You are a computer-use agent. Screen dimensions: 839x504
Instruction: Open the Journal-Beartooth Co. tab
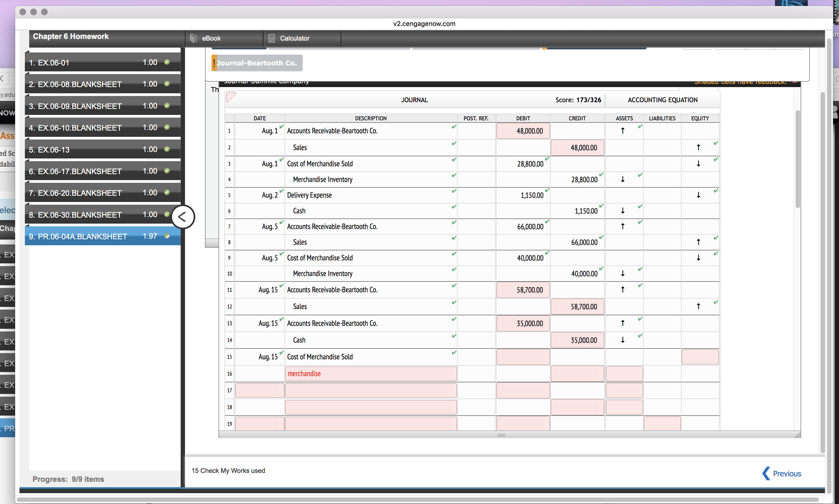[257, 63]
